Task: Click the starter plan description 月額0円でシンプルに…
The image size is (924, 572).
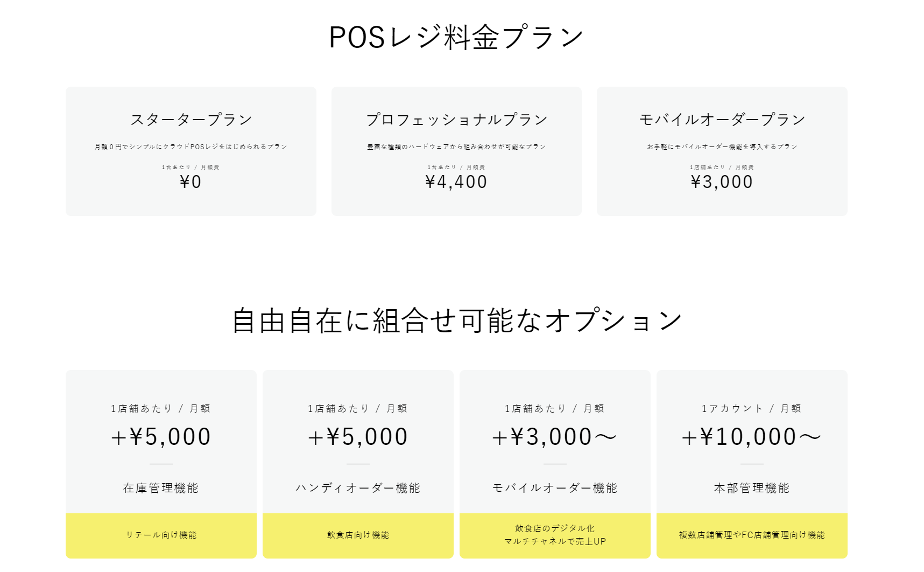Action: [191, 147]
